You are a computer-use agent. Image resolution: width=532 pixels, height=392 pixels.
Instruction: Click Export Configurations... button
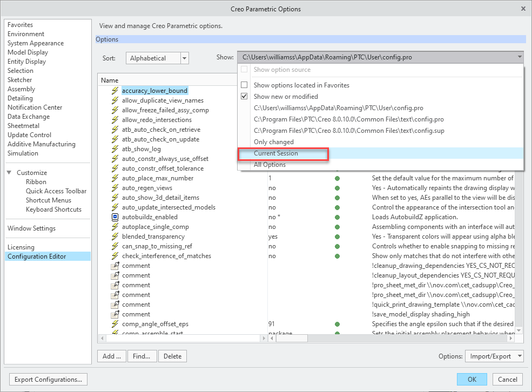point(48,380)
